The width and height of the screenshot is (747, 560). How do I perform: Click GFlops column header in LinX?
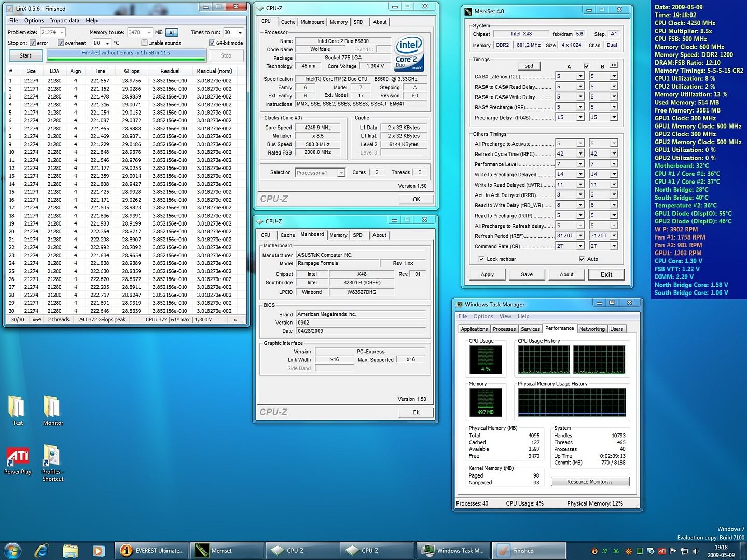(x=132, y=71)
